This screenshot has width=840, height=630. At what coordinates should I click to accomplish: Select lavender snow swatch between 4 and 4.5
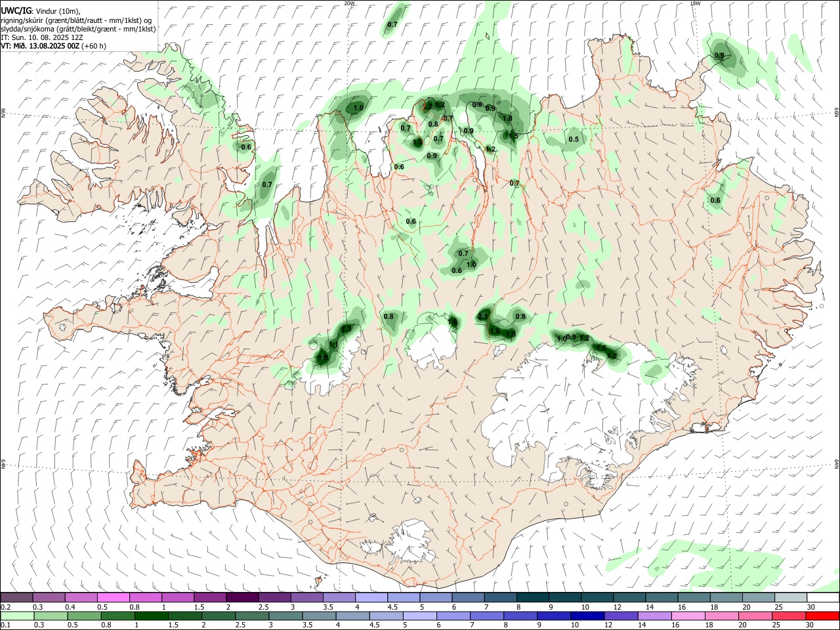tap(371, 598)
